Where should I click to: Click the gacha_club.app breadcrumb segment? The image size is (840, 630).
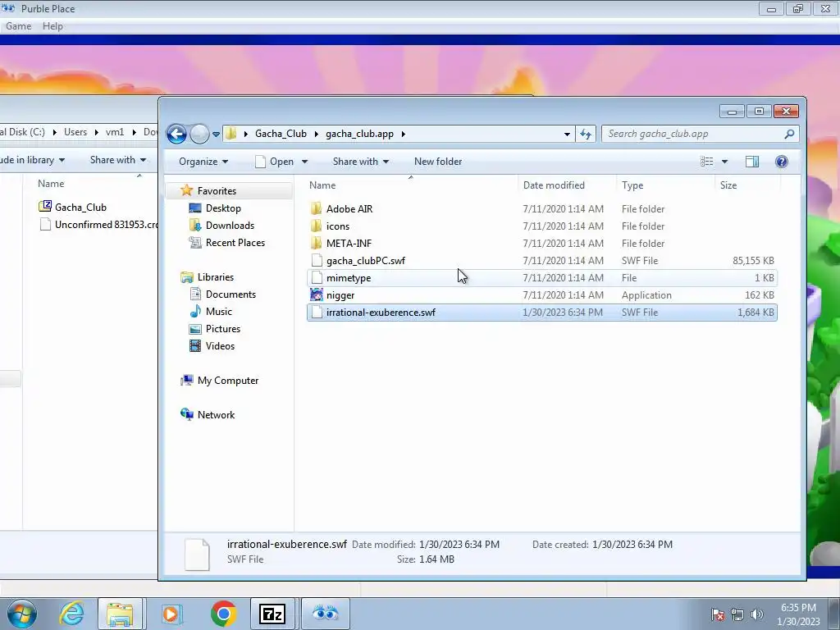coord(359,134)
